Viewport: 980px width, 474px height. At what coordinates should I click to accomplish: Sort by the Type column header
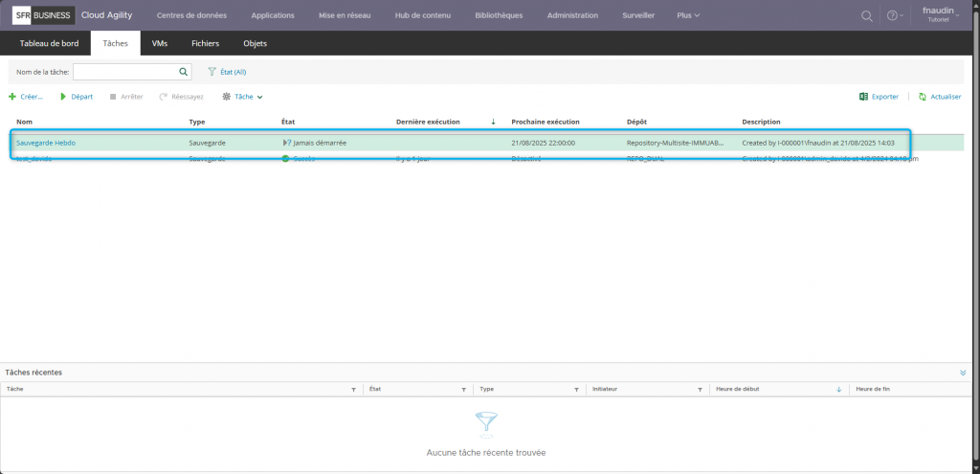197,122
